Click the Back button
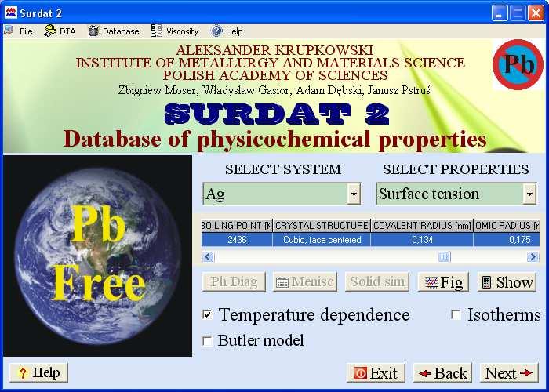This screenshot has width=549, height=392. pyautogui.click(x=442, y=373)
